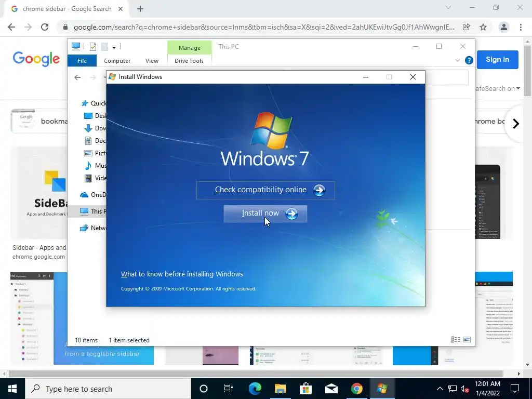Open the Computer ribbon tab
The image size is (532, 399).
117,61
